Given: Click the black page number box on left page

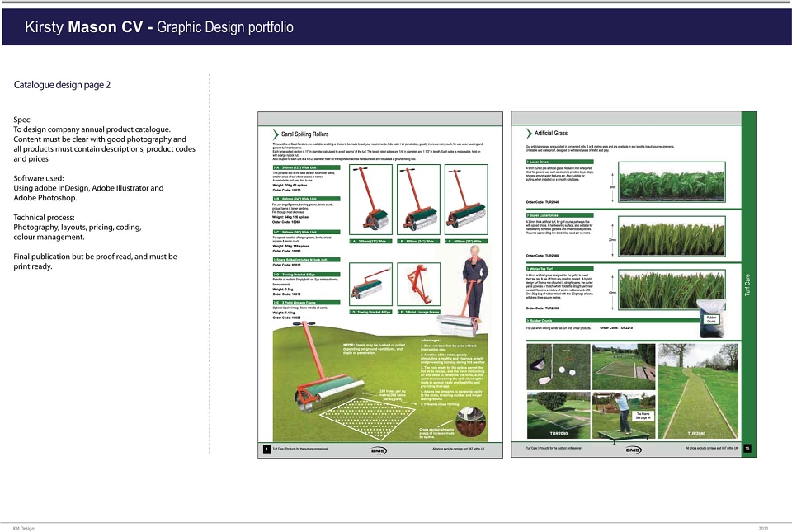Looking at the screenshot, I should click(x=266, y=449).
